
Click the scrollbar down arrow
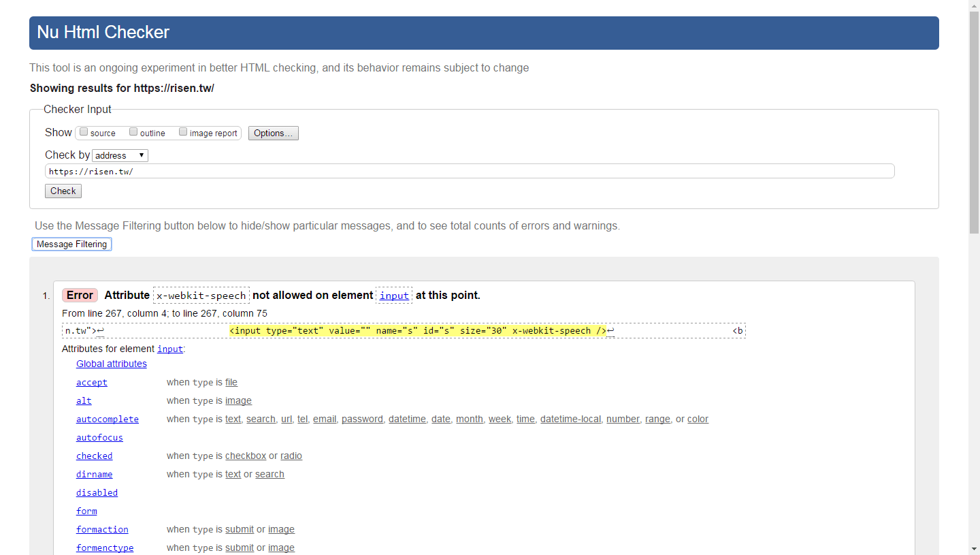[x=974, y=549]
